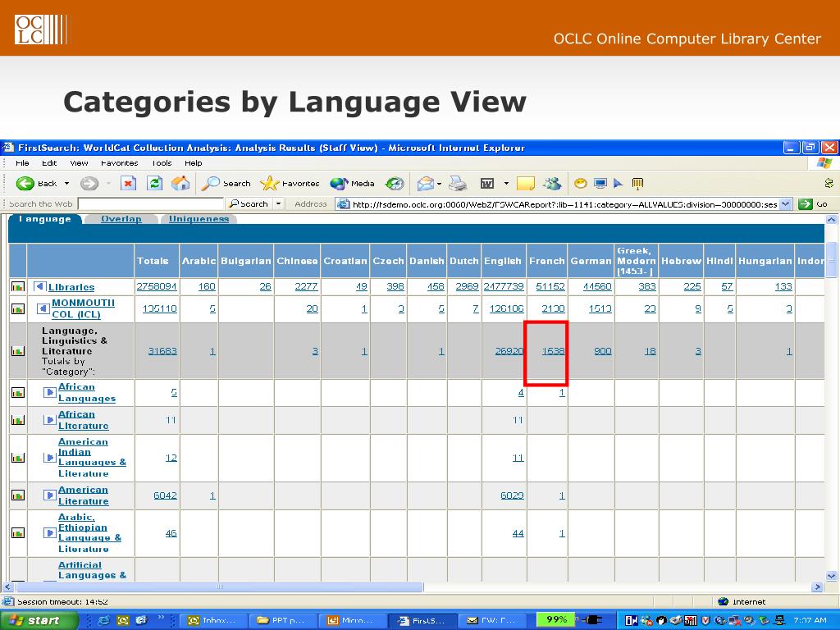Collapse the Libraries row arrow
The height and width of the screenshot is (630, 840).
pos(39,286)
